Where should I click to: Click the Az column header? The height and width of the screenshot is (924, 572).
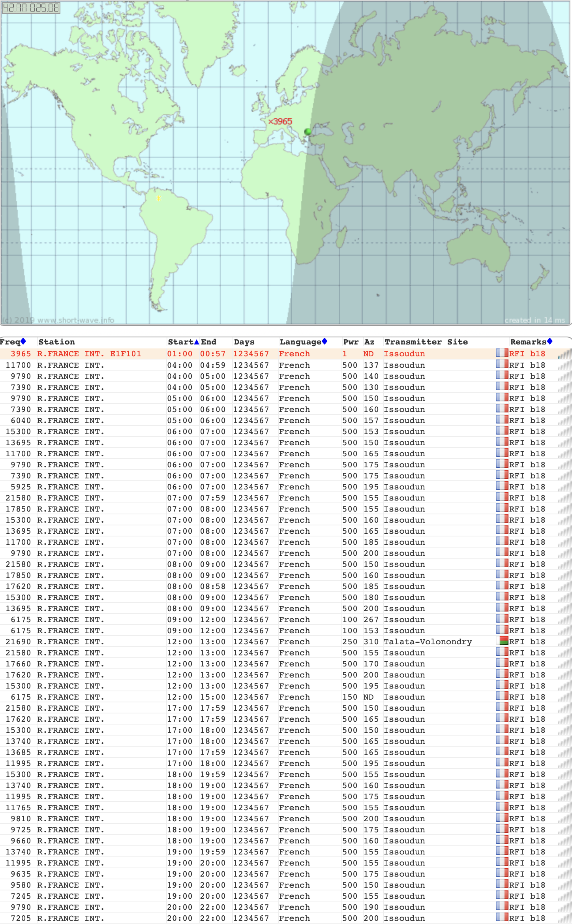click(x=369, y=342)
